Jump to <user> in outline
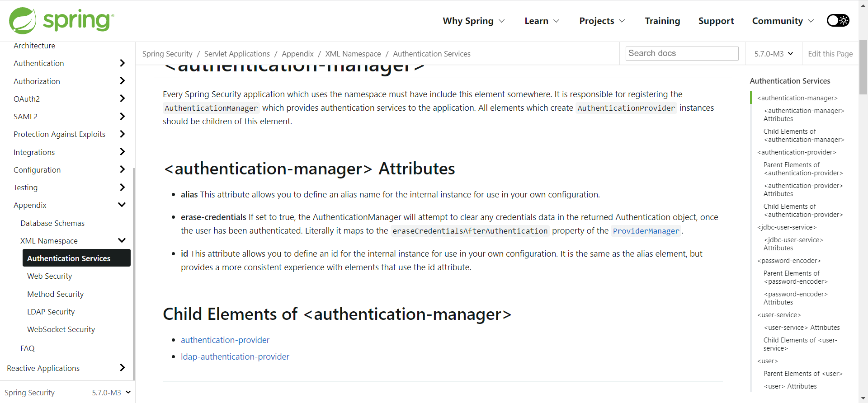 (x=768, y=361)
